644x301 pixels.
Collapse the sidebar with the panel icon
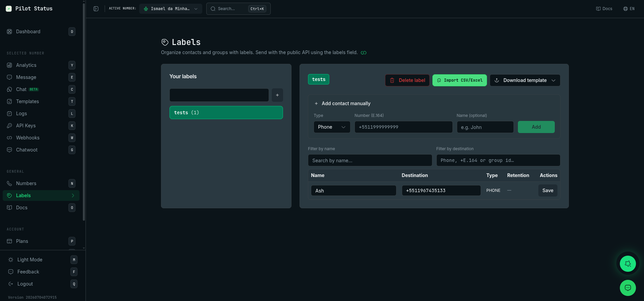pos(96,9)
